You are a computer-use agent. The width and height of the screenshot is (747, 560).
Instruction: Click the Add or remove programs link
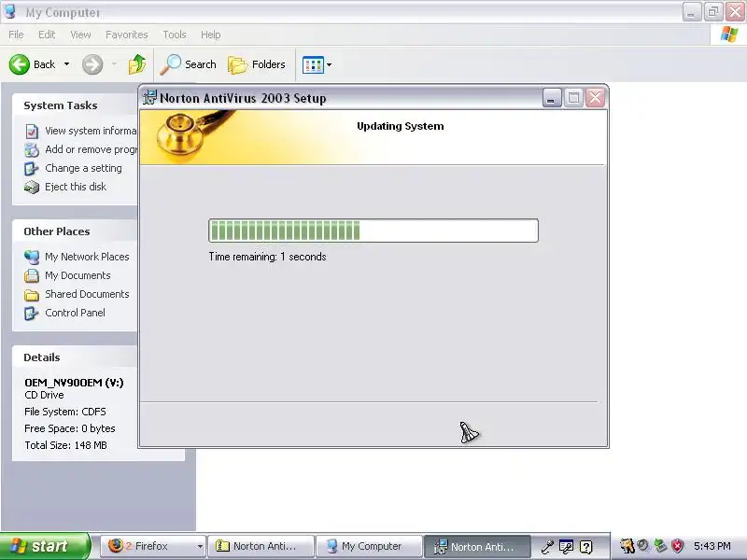[x=91, y=149]
